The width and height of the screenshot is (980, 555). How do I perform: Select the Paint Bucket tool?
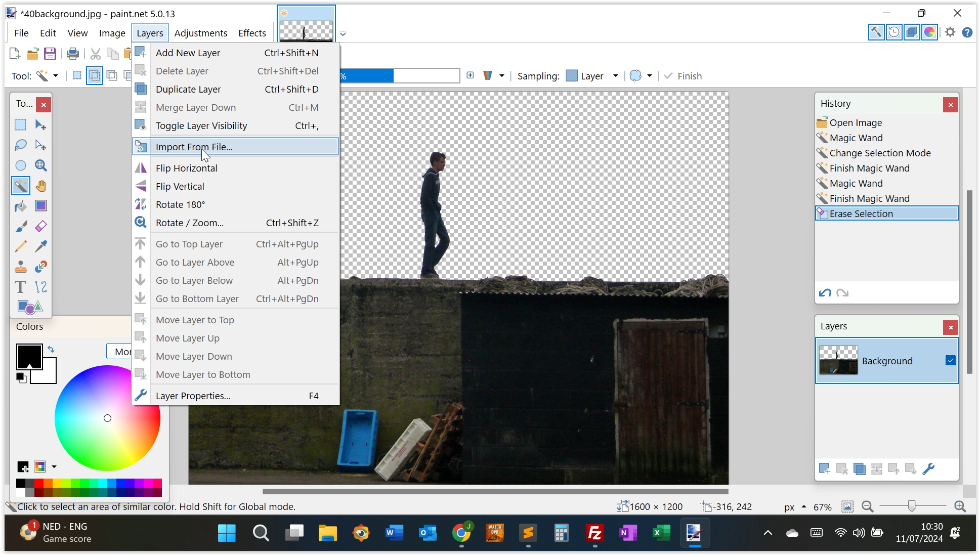pyautogui.click(x=21, y=206)
